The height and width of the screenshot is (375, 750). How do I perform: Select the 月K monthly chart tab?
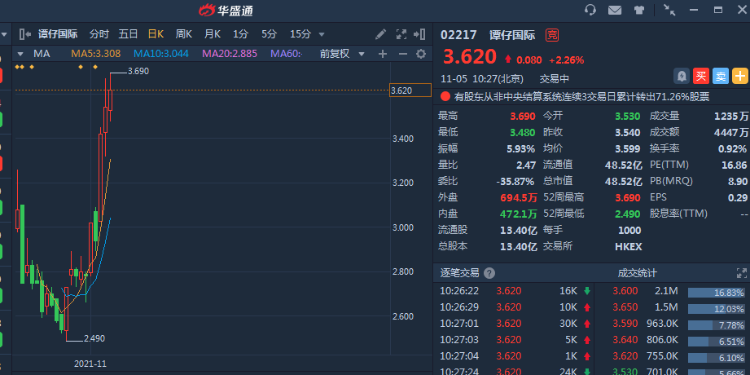click(x=212, y=34)
